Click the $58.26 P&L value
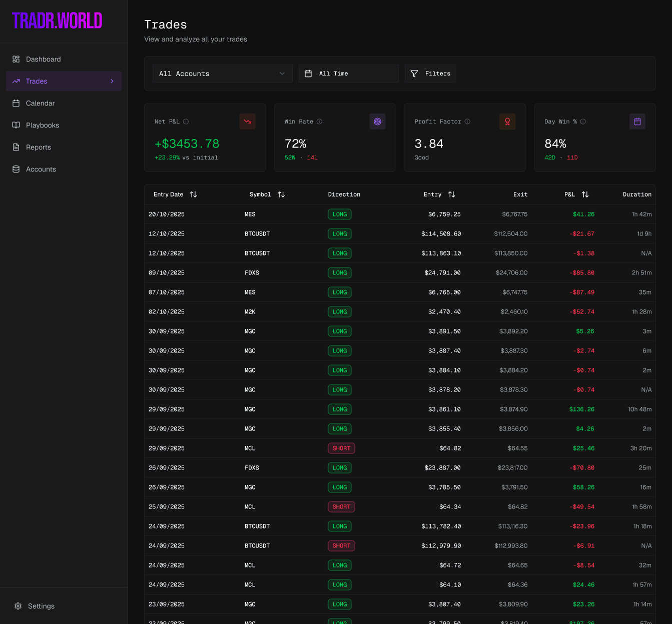Screen dimensions: 672x624 [x=584, y=487]
